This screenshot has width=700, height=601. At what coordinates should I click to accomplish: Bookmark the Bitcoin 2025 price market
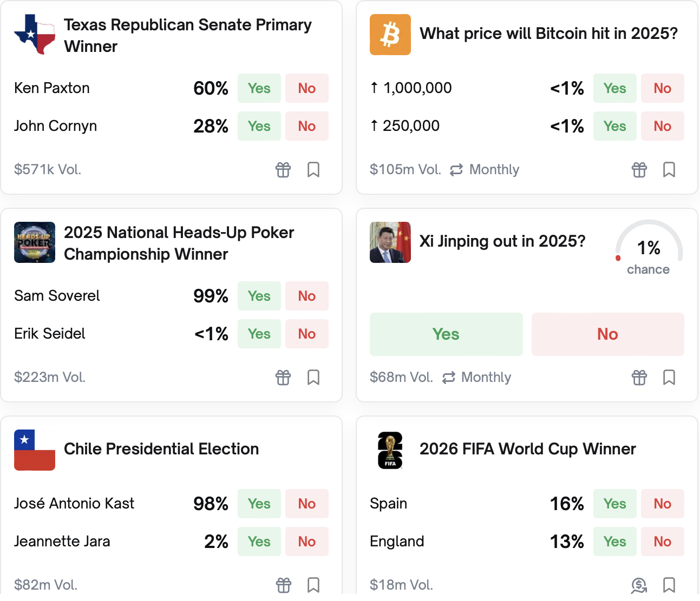[x=669, y=170]
